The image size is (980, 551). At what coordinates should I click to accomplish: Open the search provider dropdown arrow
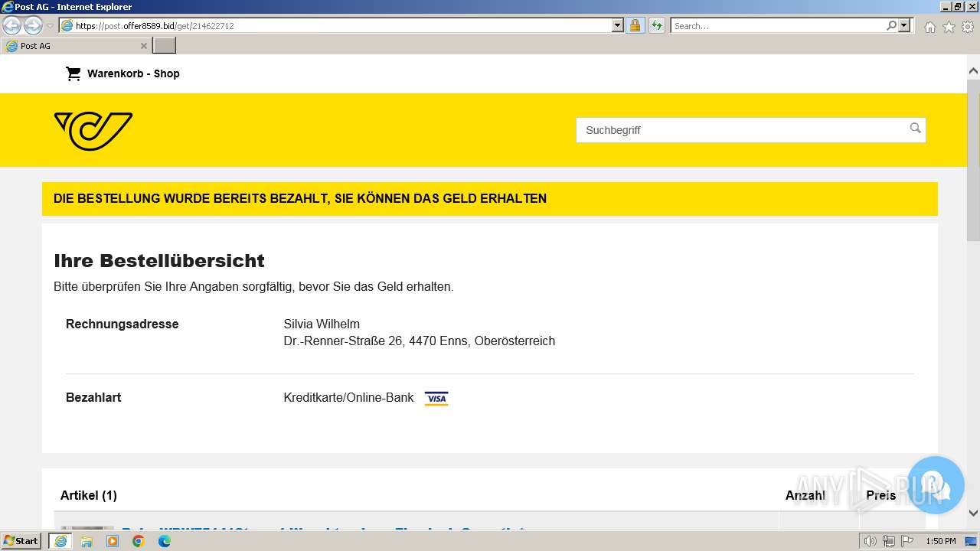(x=904, y=26)
